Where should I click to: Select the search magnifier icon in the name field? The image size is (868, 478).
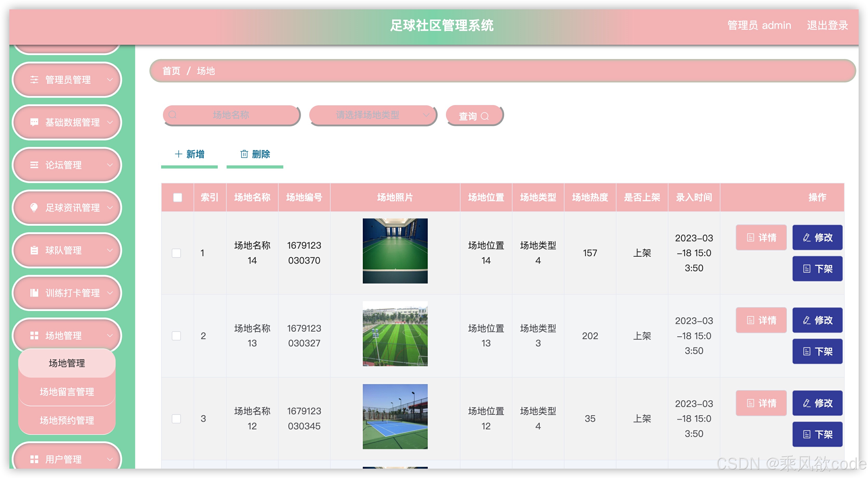point(173,115)
